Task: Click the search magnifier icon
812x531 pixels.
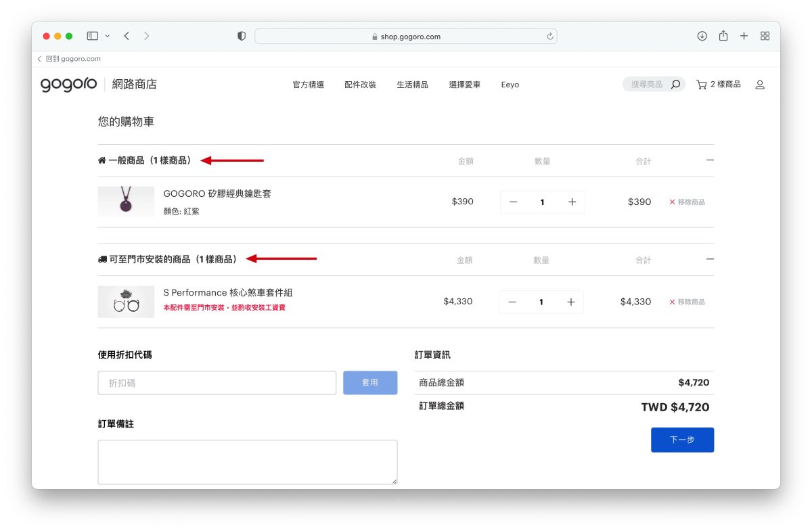Action: [675, 85]
